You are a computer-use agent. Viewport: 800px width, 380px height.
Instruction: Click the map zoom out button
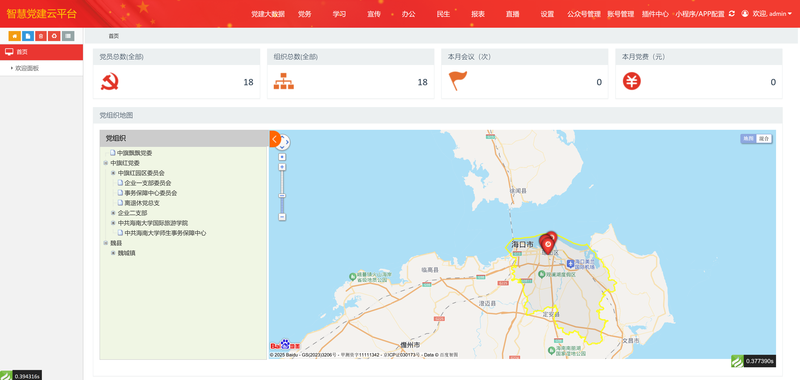[282, 217]
